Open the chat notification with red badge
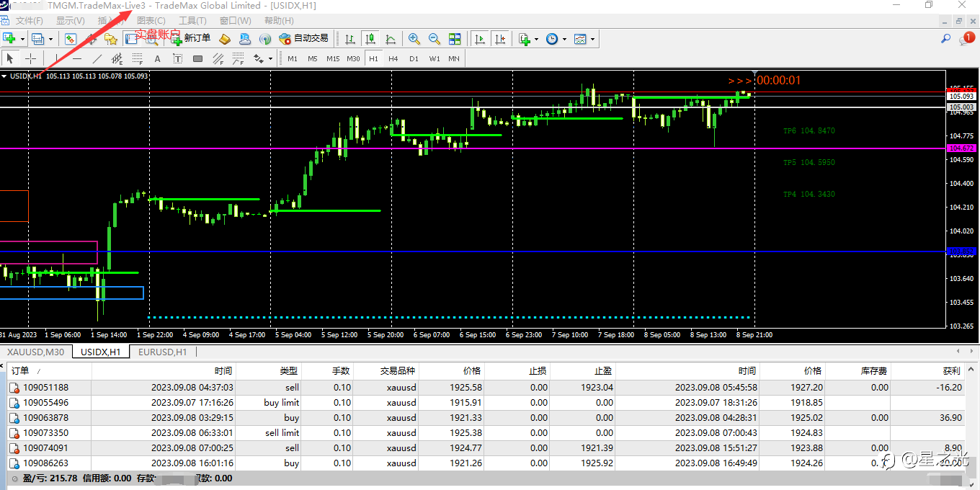This screenshot has width=980, height=490. click(966, 39)
